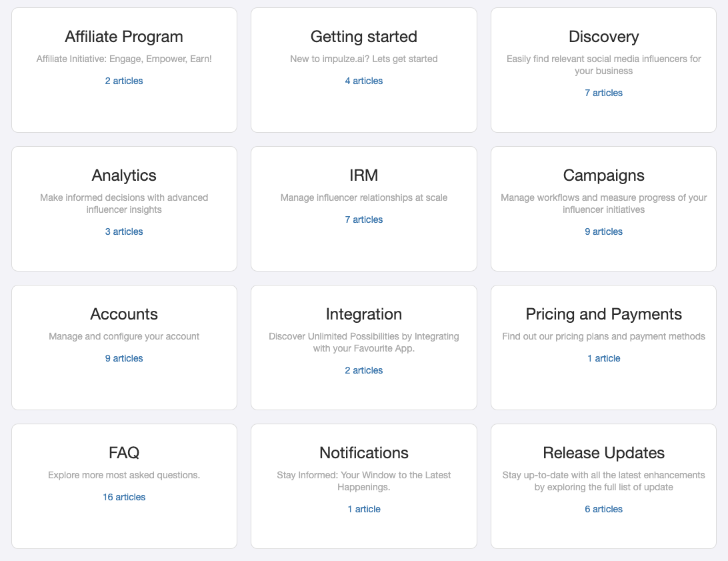728x561 pixels.
Task: Open the Accounts category card
Action: point(123,314)
